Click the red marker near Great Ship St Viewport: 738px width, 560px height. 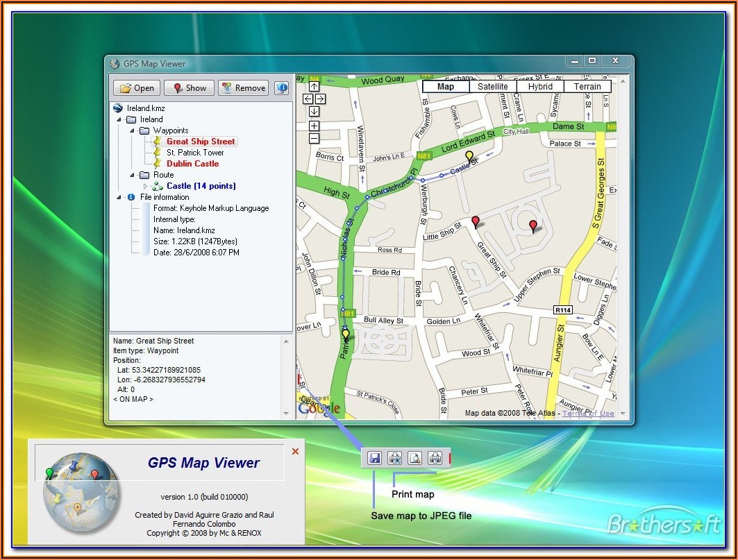point(476,222)
